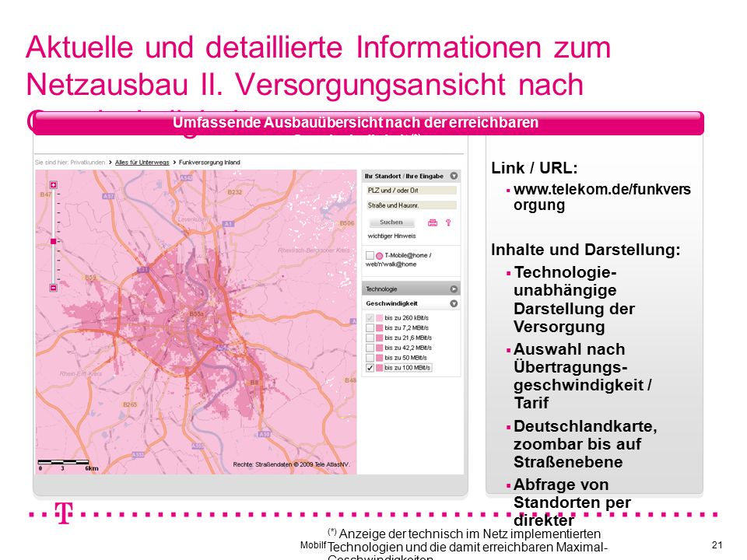Enable the 'bis zu 21,6 MBit/s' checkbox

(370, 338)
